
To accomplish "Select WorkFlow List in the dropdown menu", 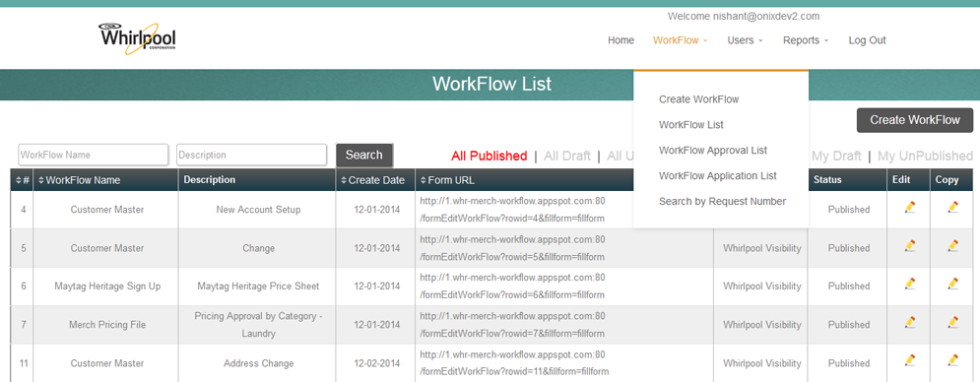I will 690,125.
